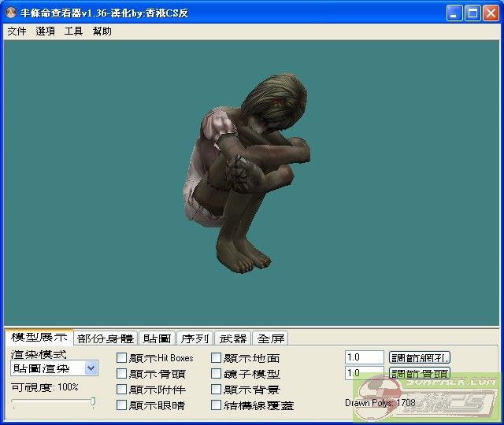
Task: Switch to the 部份身體 tab
Action: coord(106,338)
